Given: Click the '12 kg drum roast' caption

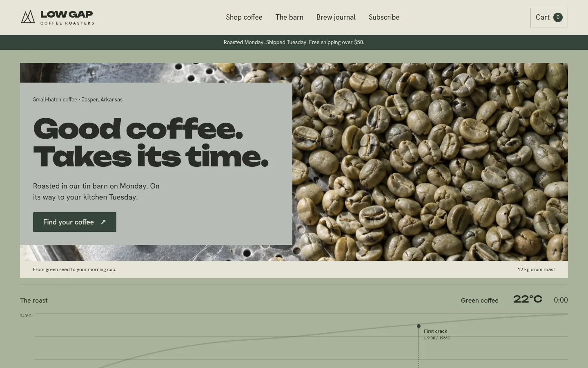Looking at the screenshot, I should point(536,269).
